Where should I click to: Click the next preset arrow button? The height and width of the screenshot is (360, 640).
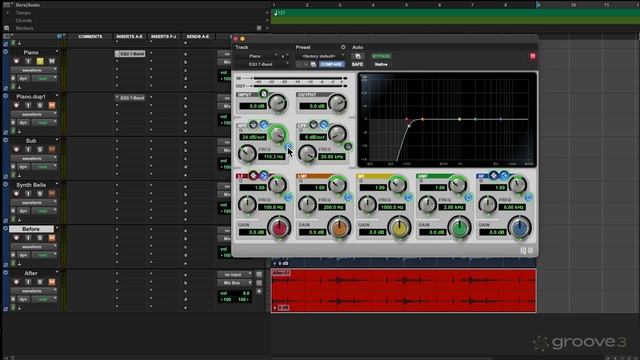[x=305, y=64]
